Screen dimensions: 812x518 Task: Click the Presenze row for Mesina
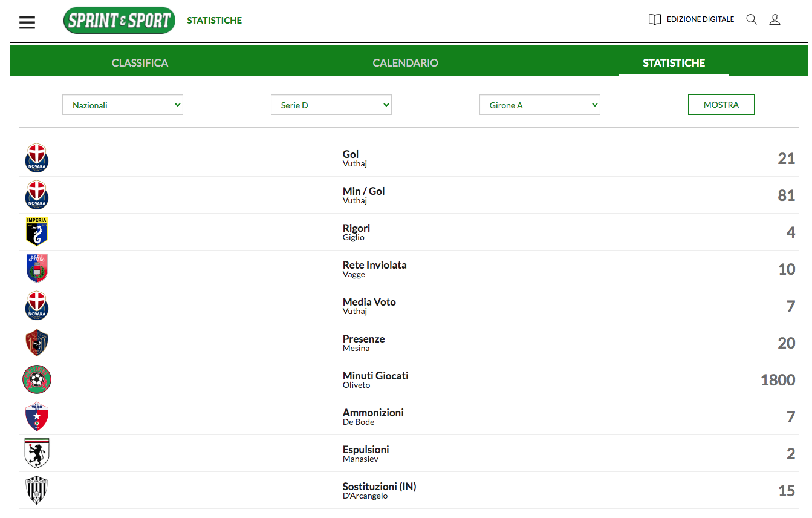coord(363,343)
